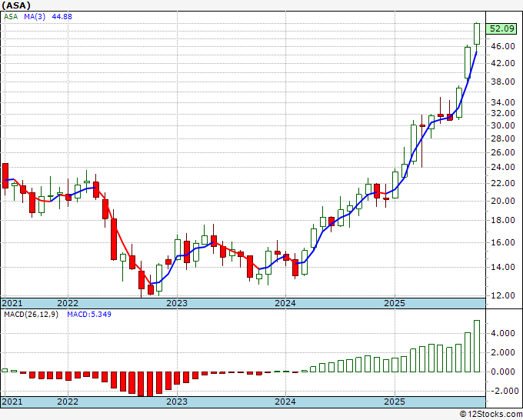Click the 14.00 price axis label
The height and width of the screenshot is (420, 523).
tap(503, 267)
